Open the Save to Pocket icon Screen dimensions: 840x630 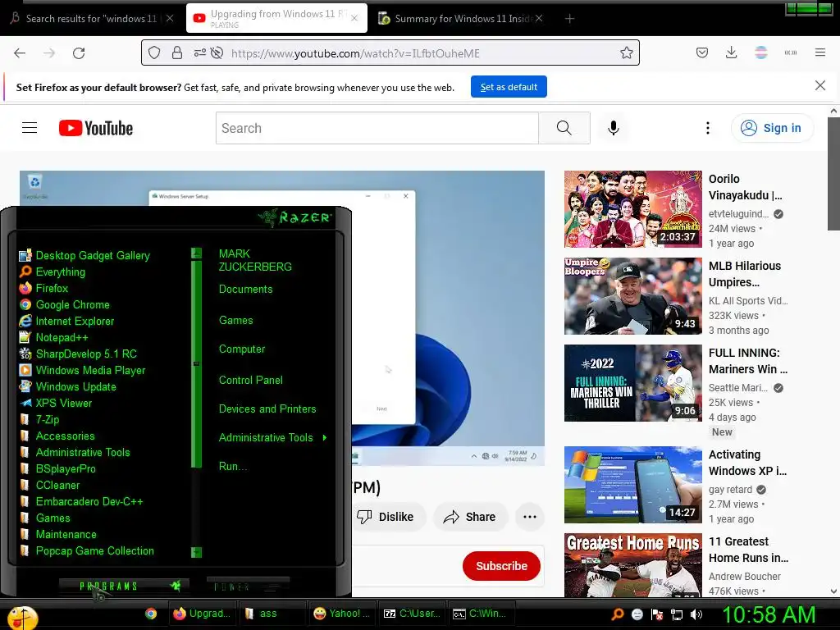[702, 52]
